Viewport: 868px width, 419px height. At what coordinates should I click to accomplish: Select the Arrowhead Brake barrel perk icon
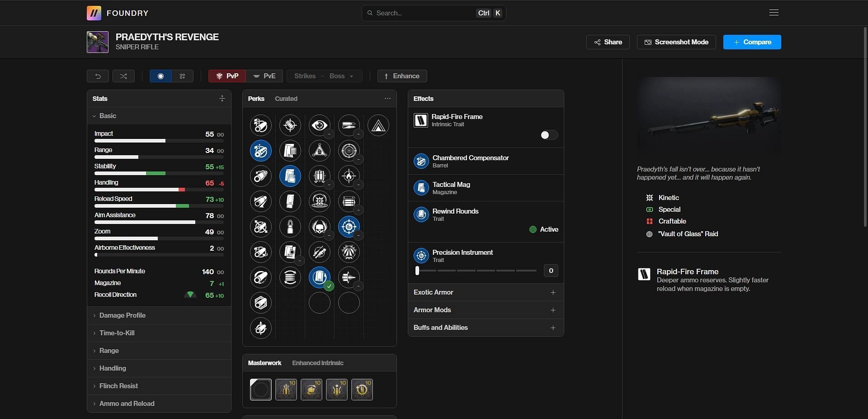coord(261,125)
